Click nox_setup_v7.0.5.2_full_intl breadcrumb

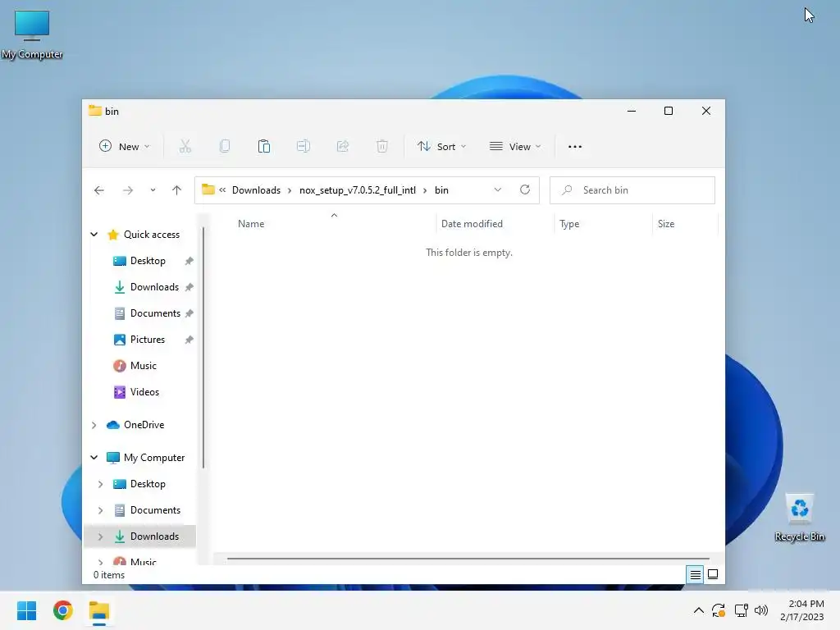click(358, 190)
